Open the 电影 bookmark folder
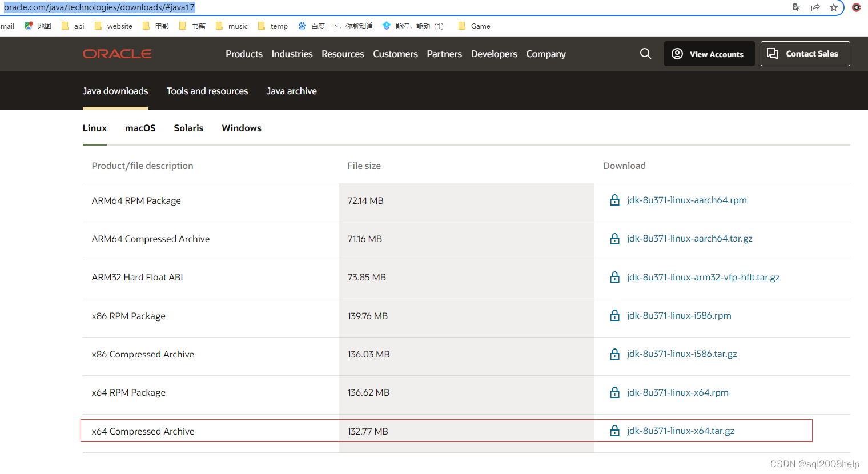Screen dimensions: 868x474 click(x=155, y=26)
